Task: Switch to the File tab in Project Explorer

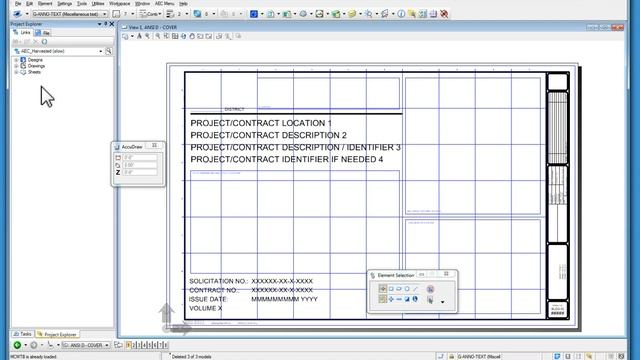Action: [x=42, y=33]
